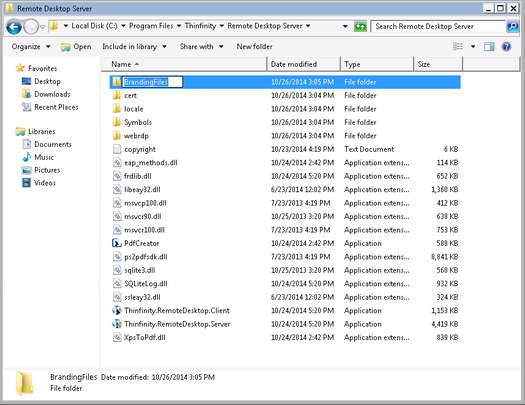The height and width of the screenshot is (405, 525).
Task: Open the Share with menu
Action: (201, 47)
